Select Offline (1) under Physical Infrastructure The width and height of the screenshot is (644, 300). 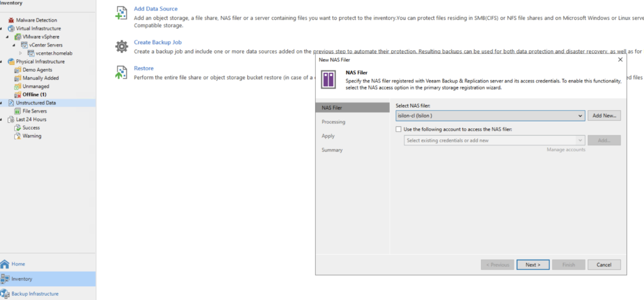[x=35, y=94]
